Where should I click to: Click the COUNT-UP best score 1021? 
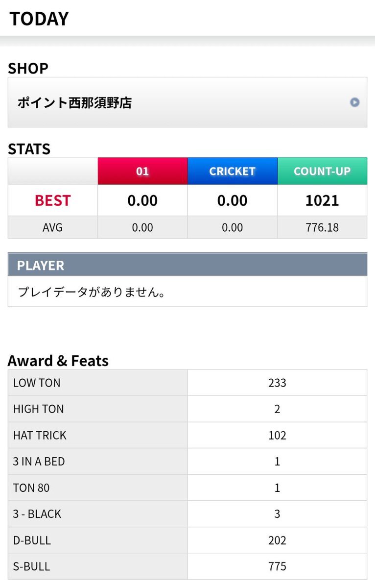point(322,200)
